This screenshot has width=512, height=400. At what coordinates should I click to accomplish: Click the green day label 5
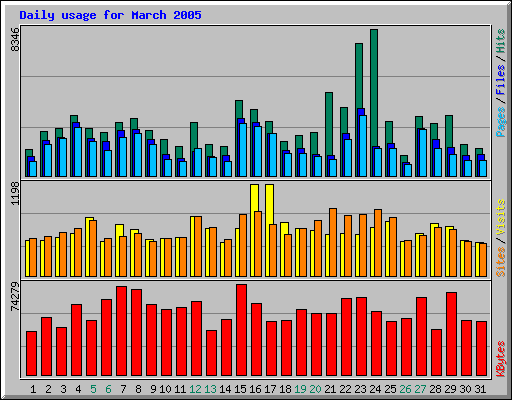tap(93, 389)
